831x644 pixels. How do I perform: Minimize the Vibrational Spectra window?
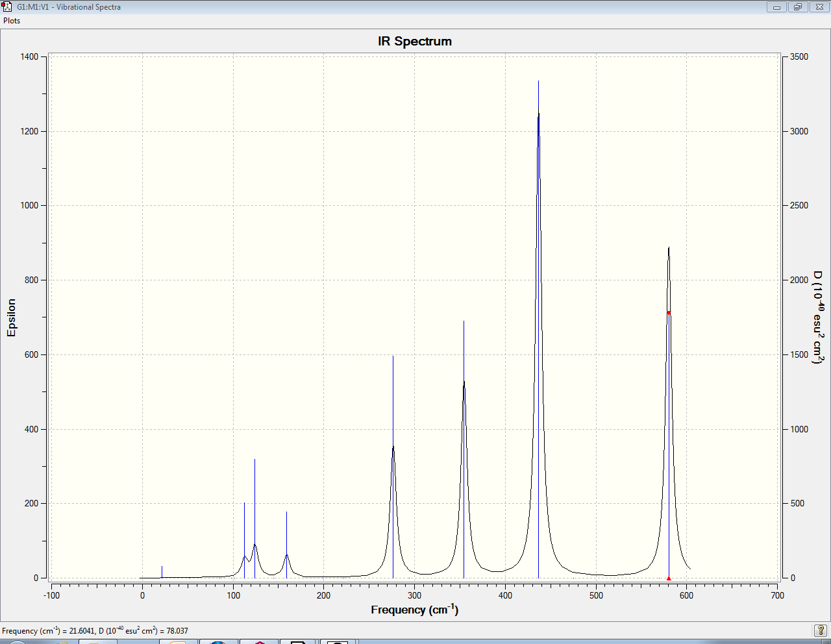click(x=776, y=7)
